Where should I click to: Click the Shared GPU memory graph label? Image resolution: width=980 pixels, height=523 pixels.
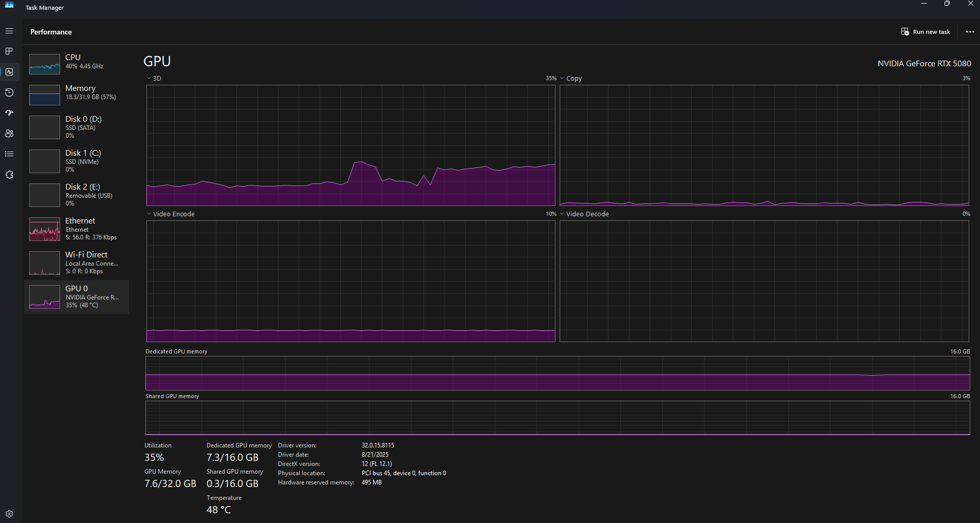[172, 396]
